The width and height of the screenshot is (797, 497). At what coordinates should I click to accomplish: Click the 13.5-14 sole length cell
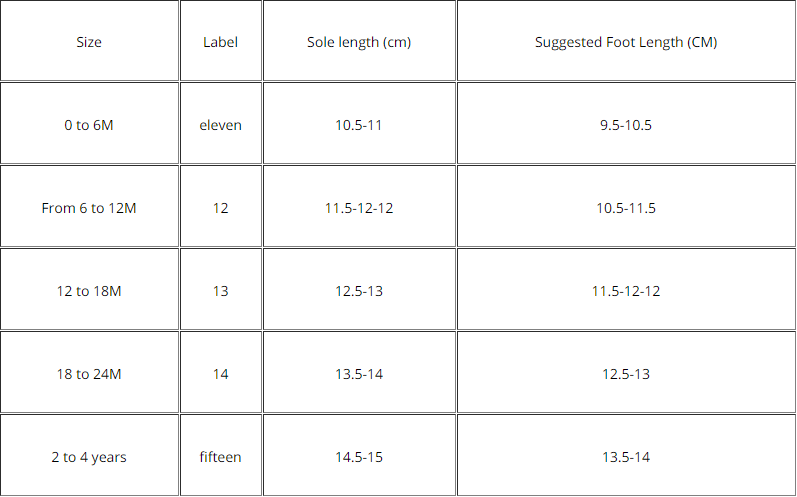(x=359, y=374)
